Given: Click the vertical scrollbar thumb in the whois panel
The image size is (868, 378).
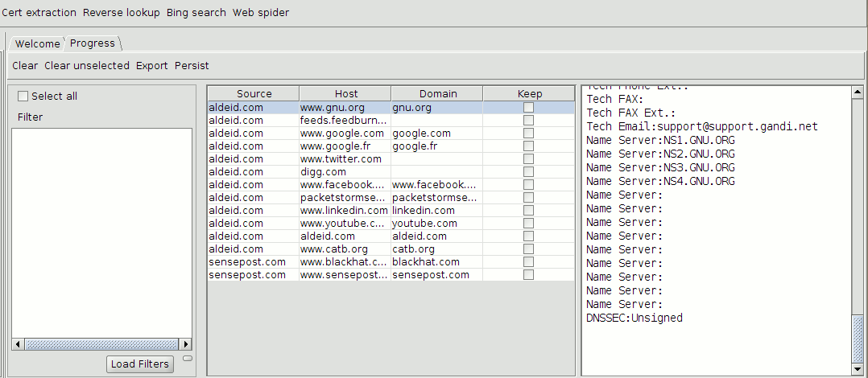Looking at the screenshot, I should tap(857, 338).
